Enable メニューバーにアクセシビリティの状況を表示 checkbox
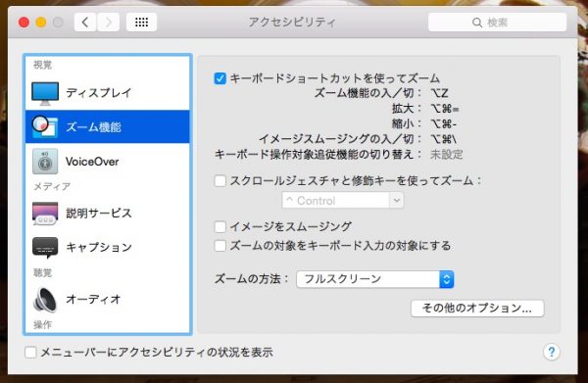 click(x=30, y=353)
